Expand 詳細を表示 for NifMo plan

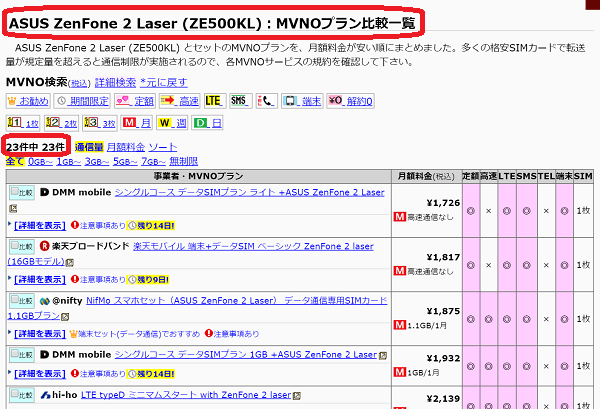tap(40, 334)
